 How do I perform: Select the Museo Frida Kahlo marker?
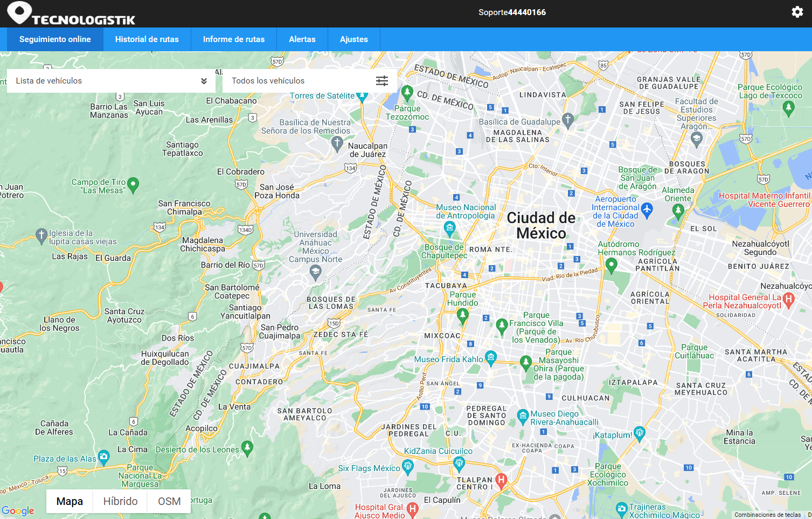(490, 358)
